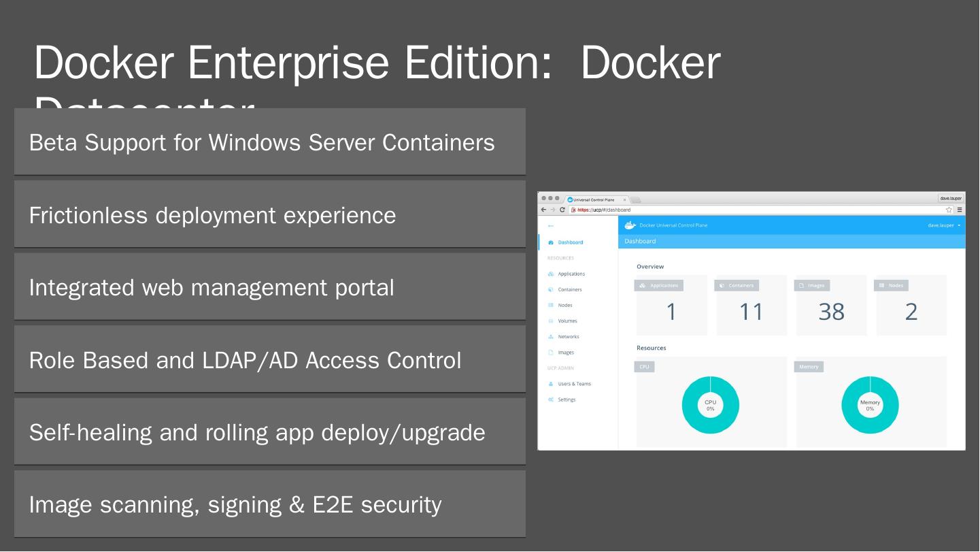Click the 'Overview' section heading
The height and width of the screenshot is (552, 980).
(x=650, y=267)
